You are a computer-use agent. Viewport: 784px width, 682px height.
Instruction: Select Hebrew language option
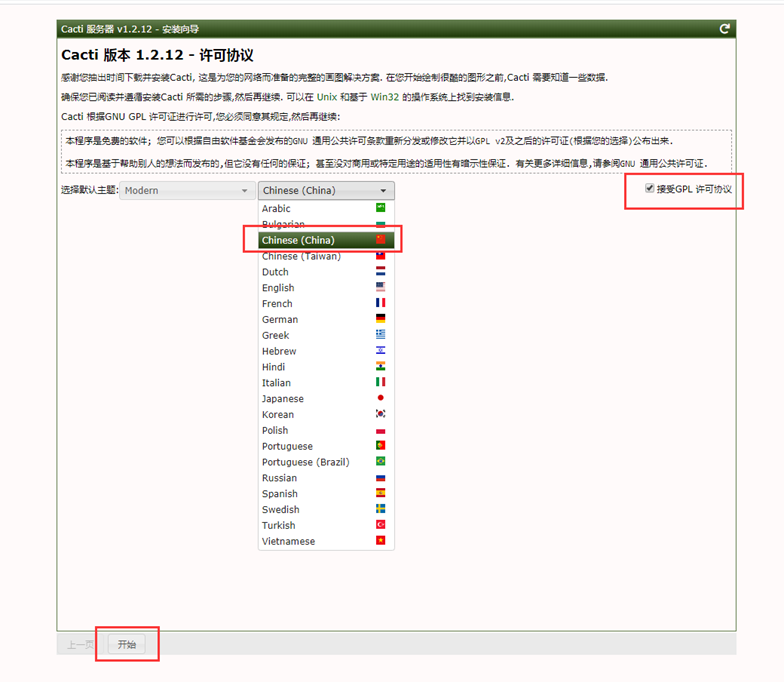tap(326, 351)
